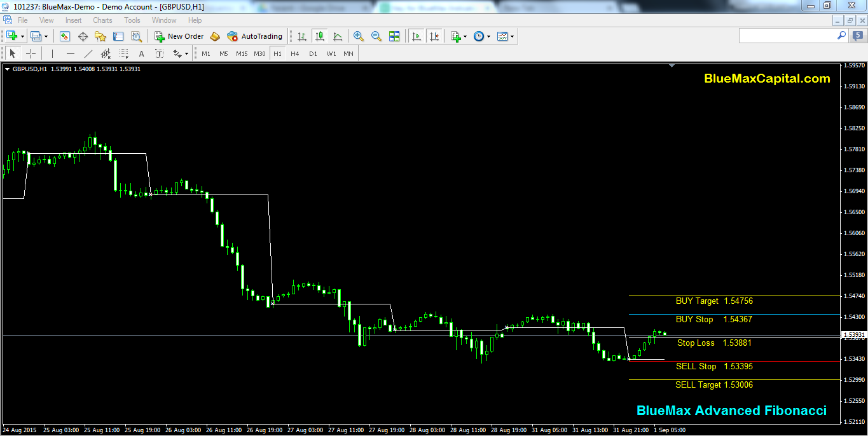Zoom in on the chart
This screenshot has width=868, height=436.
click(359, 36)
